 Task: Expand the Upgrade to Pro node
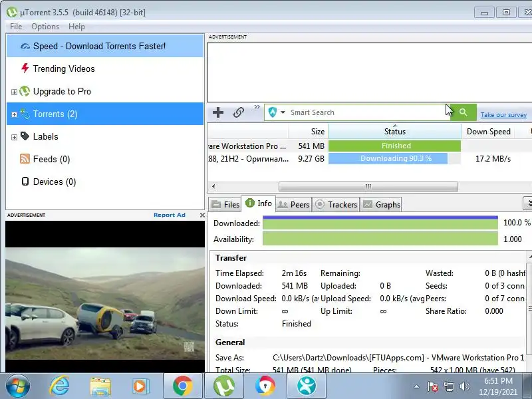click(x=14, y=92)
